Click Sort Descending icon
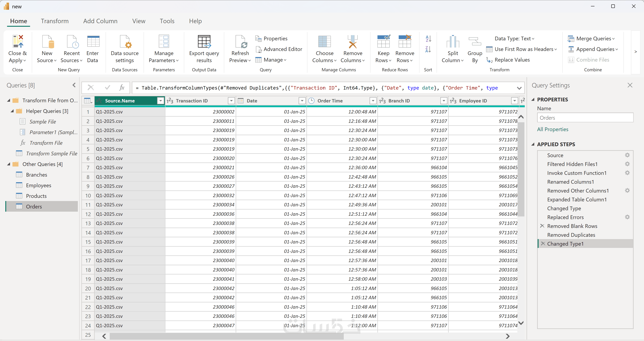644x341 pixels. 428,49
